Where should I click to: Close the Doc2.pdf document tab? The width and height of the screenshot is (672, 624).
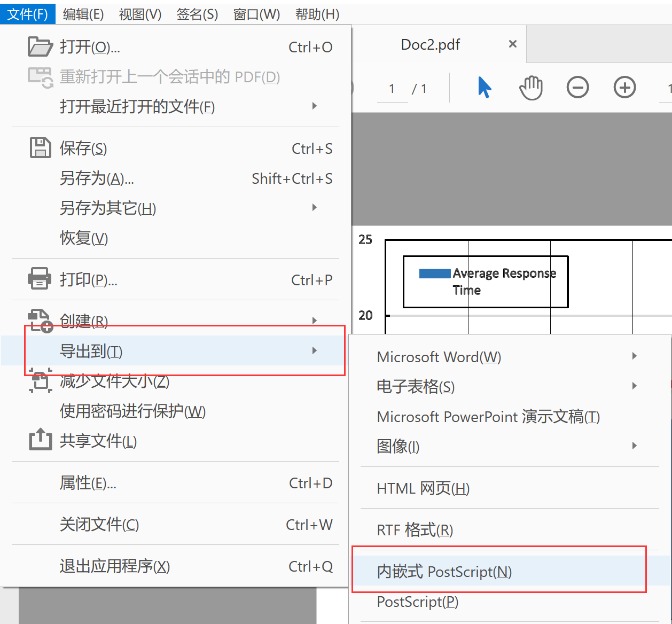pyautogui.click(x=512, y=44)
